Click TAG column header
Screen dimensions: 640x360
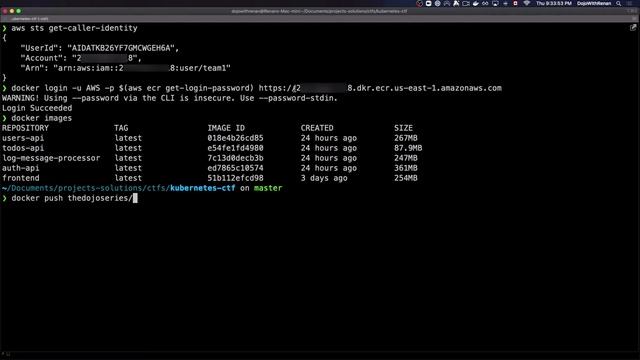click(121, 128)
